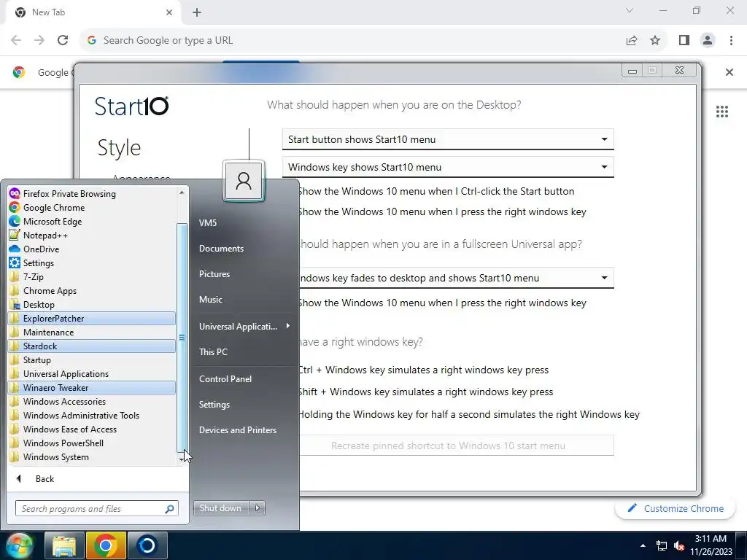The width and height of the screenshot is (747, 560).
Task: Open the Chrome profile avatar
Action: click(x=708, y=41)
